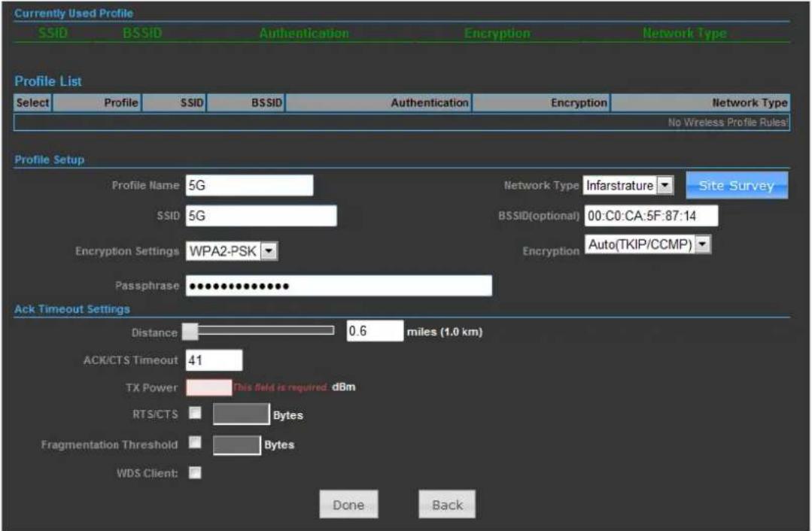Click the Profile List heading

pyautogui.click(x=48, y=80)
